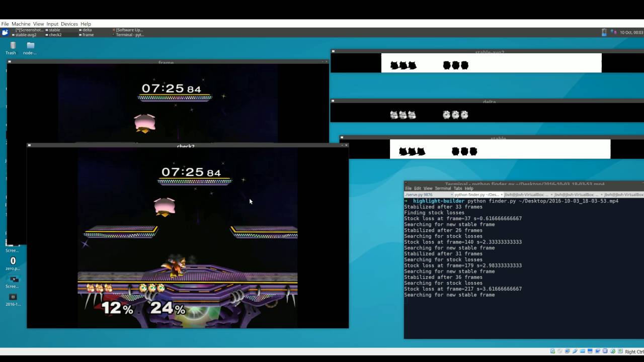Select the [Software Up... window in the taskbar
The width and height of the screenshot is (644, 362).
(x=128, y=30)
